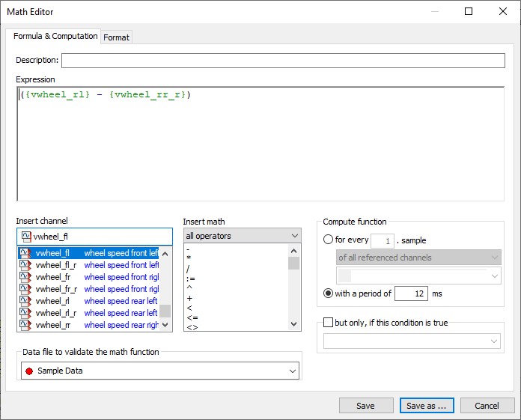Select vwheel_fr_r channel in list
Viewport: 521px width, 420px height.
[89, 289]
